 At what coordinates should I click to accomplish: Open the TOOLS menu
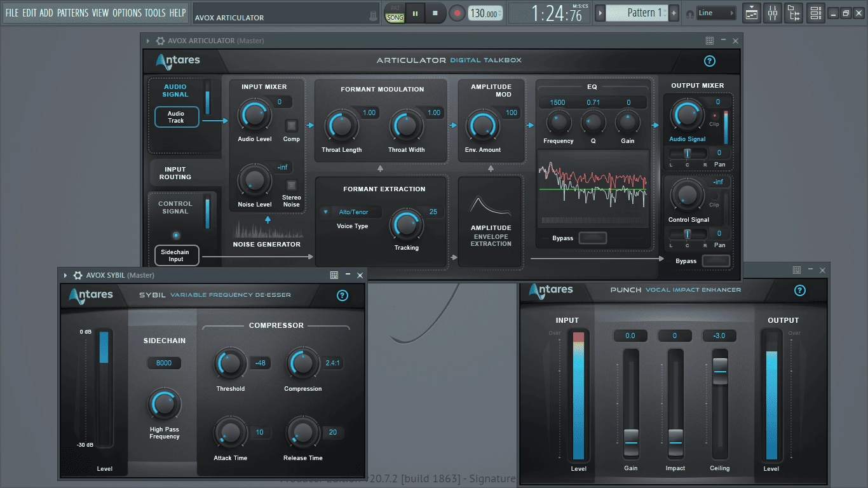[155, 13]
